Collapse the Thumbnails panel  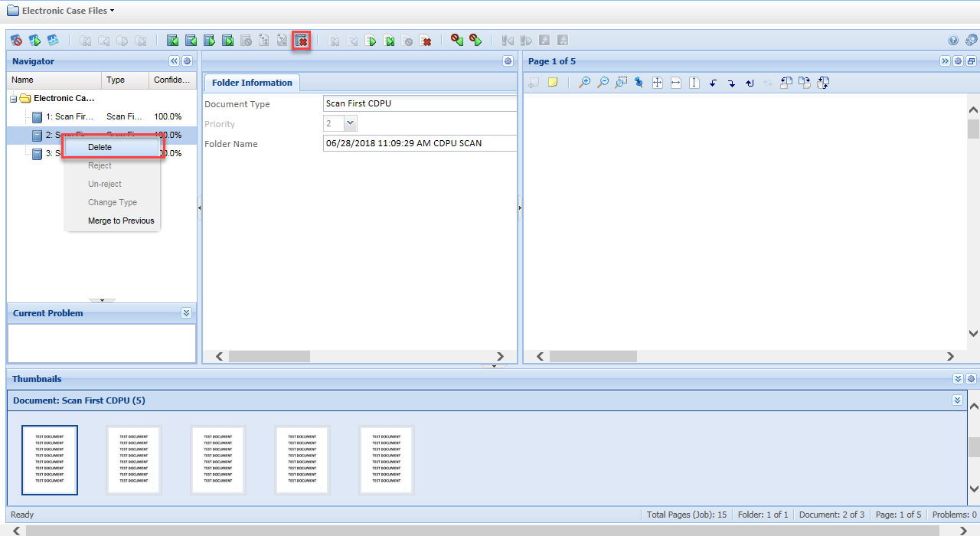pos(958,379)
